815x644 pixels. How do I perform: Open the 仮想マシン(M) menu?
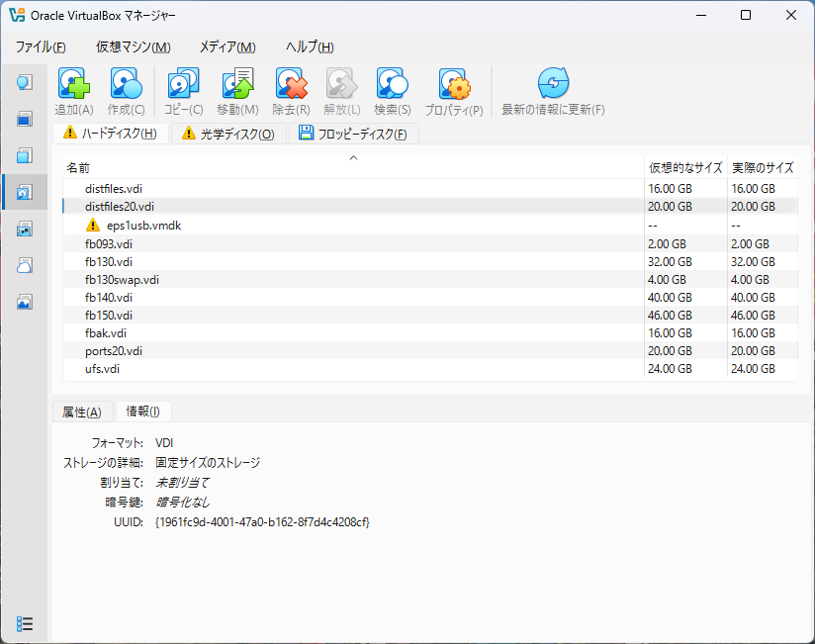(x=134, y=46)
